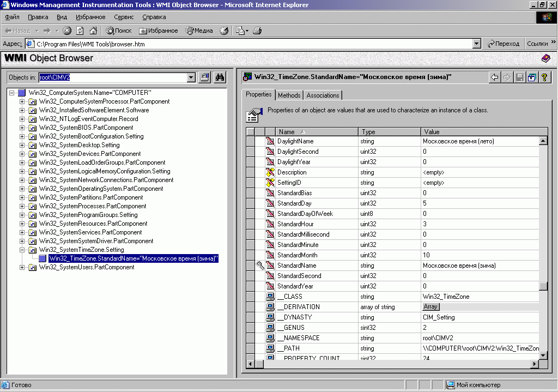Click the __CLASS system property icon

click(x=270, y=296)
